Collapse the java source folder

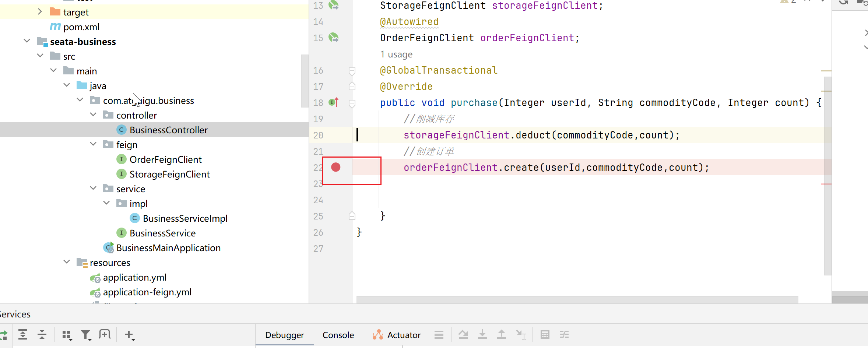[x=67, y=85]
